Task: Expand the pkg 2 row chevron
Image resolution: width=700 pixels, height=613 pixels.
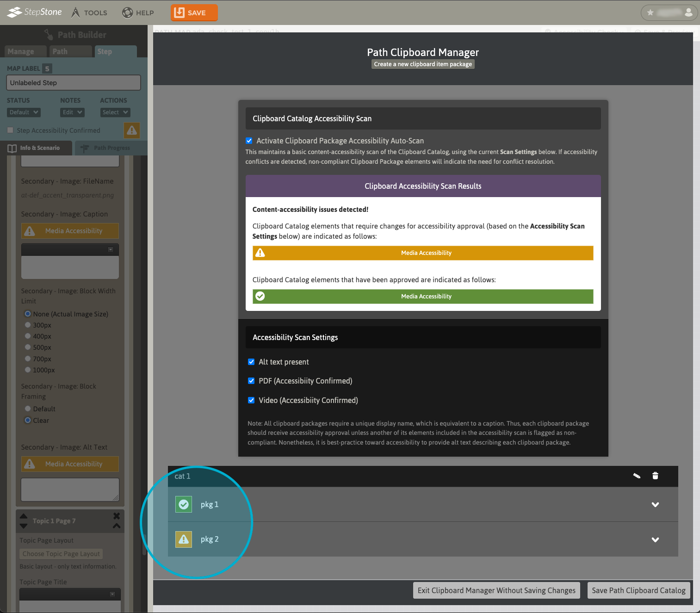Action: click(655, 539)
